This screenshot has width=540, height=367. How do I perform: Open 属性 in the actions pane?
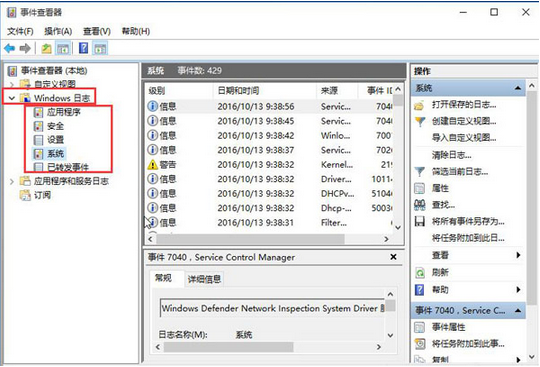pos(440,188)
